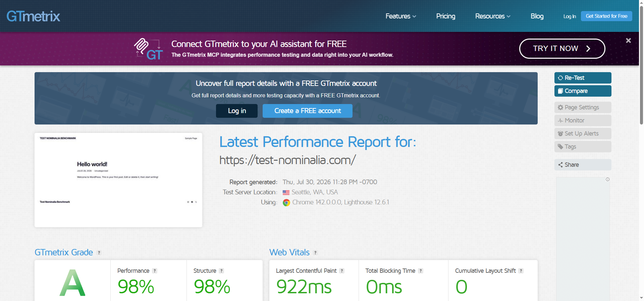Expand the Features menu

coord(401,16)
